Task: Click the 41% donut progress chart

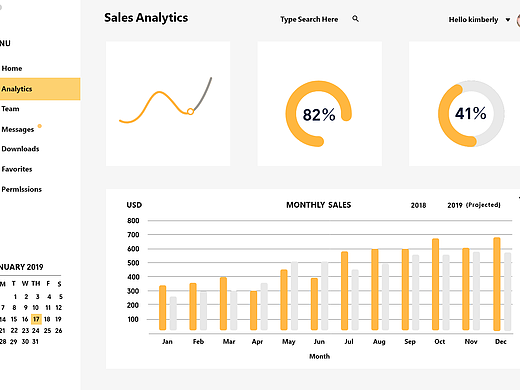Action: [x=471, y=114]
